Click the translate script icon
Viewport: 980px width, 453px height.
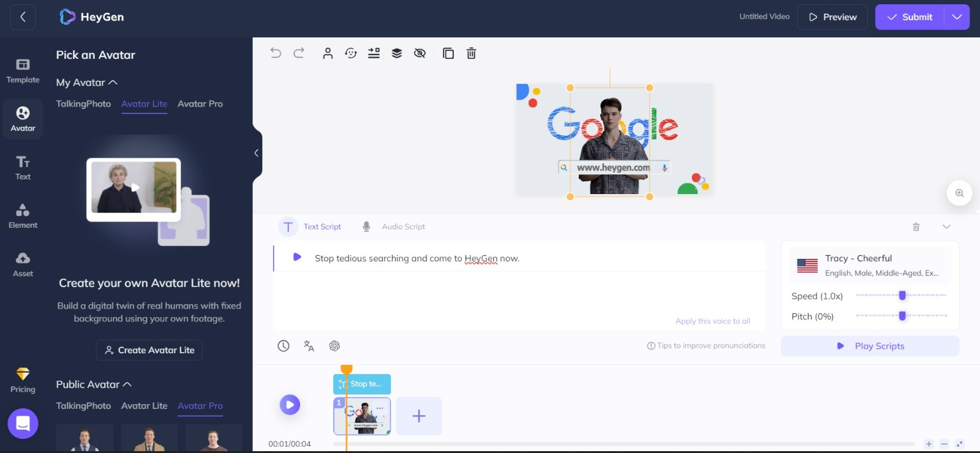pos(309,346)
